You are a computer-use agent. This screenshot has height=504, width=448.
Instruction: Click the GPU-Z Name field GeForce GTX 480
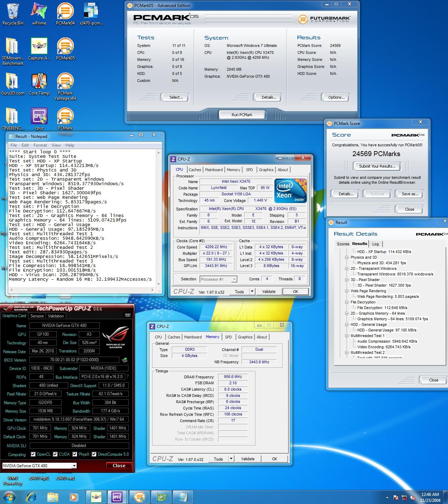[x=64, y=325]
